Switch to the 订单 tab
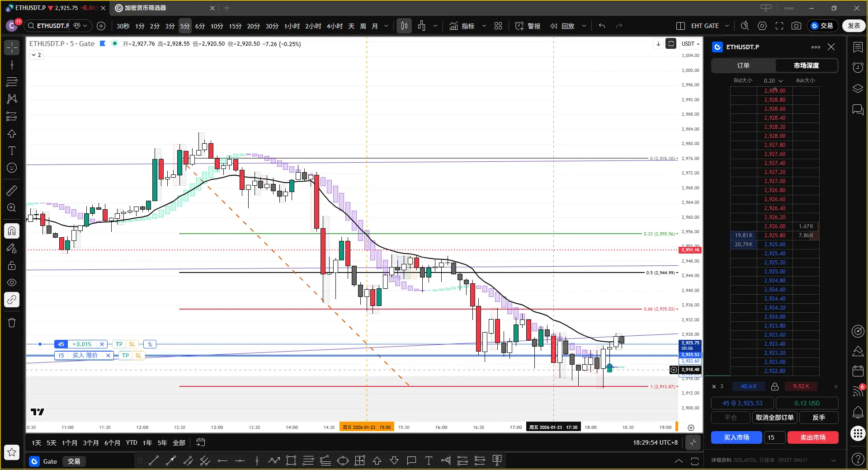The height and width of the screenshot is (470, 868). pos(743,66)
